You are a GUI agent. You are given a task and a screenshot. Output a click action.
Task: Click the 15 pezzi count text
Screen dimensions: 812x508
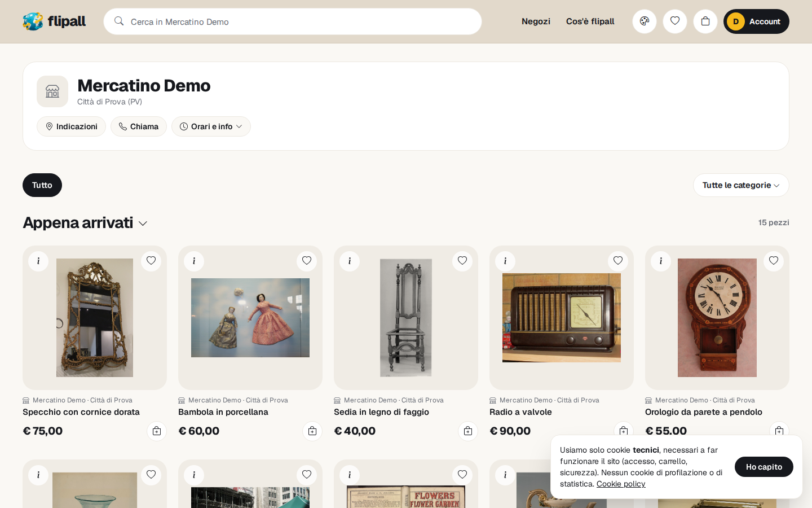(774, 222)
